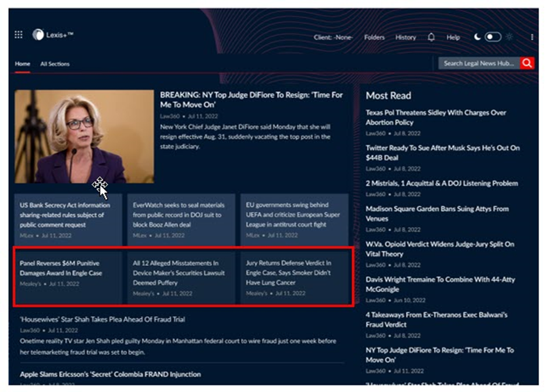Open Folders in the top bar

click(374, 37)
